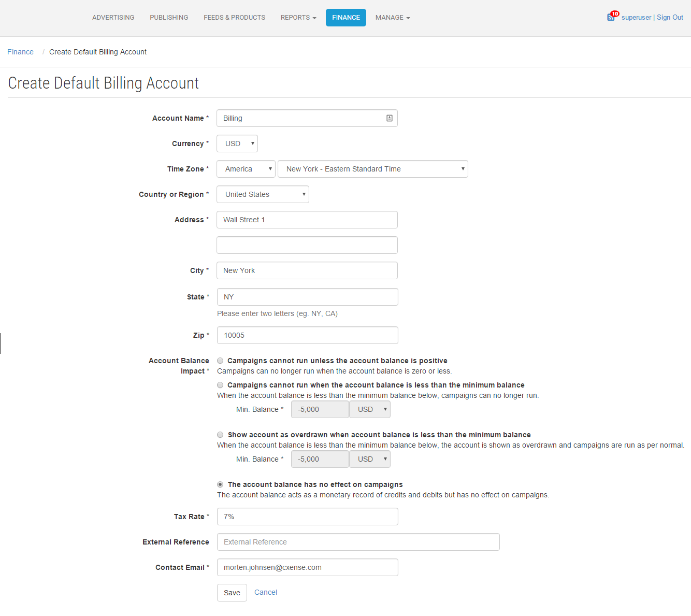Viewport: 691px width, 616px height.
Task: Click the contact card icon in Account Name field
Action: coord(390,118)
